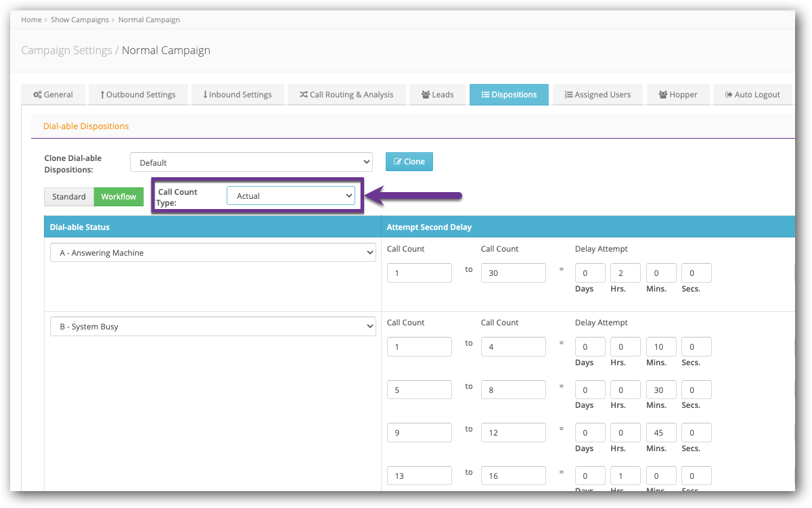Toggle to Standard disposition mode
Viewport: 812px width, 508px height.
69,197
